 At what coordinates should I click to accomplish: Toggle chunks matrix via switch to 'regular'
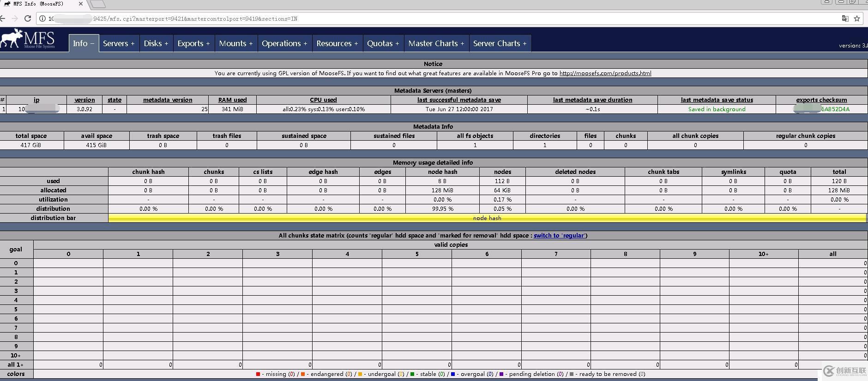tap(559, 236)
